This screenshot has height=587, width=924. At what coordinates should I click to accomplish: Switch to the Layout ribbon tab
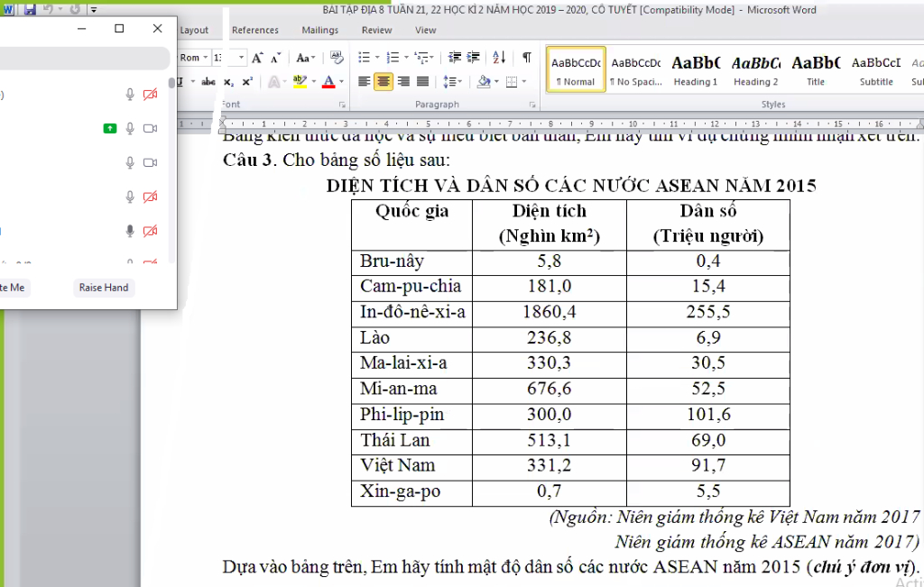click(x=194, y=30)
